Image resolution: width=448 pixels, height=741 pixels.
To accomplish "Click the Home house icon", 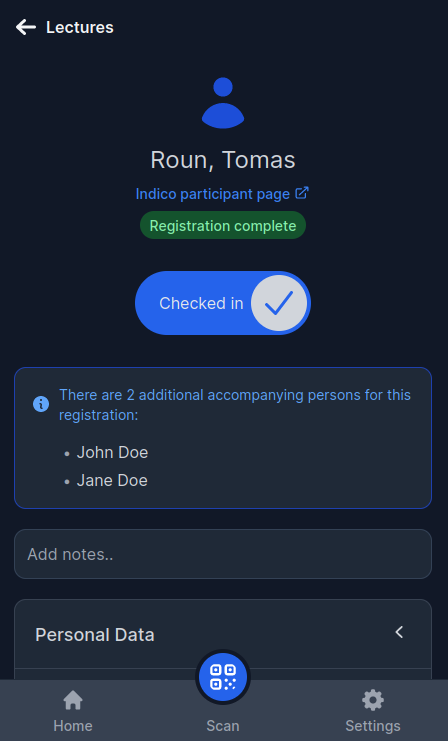I will pyautogui.click(x=73, y=700).
